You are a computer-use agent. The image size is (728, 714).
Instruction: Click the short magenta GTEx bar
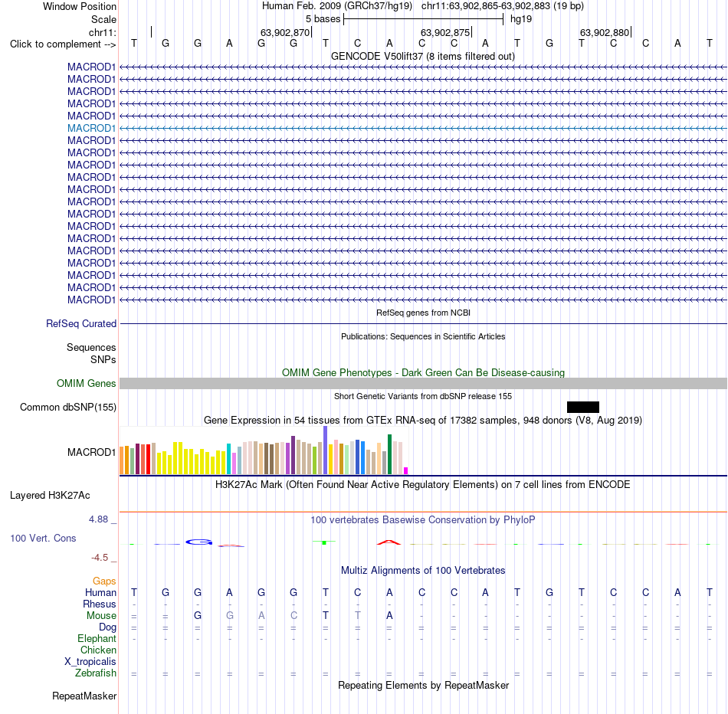click(406, 470)
